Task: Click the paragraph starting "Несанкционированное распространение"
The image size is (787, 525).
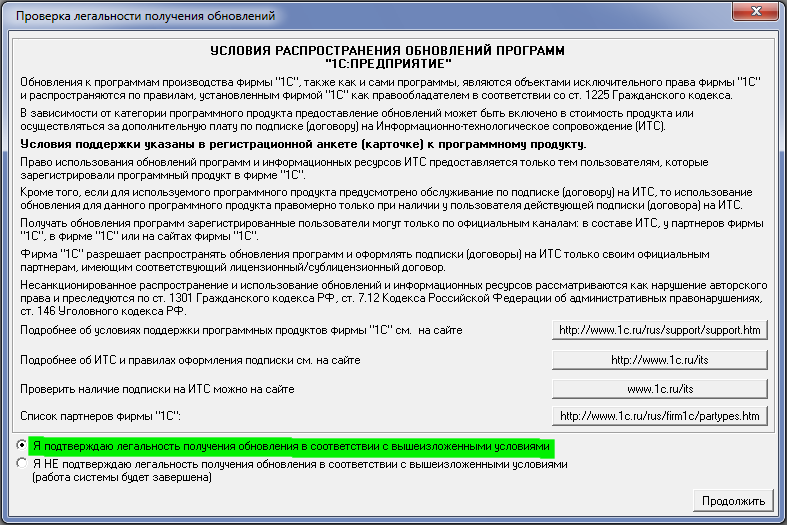Action: pyautogui.click(x=390, y=298)
